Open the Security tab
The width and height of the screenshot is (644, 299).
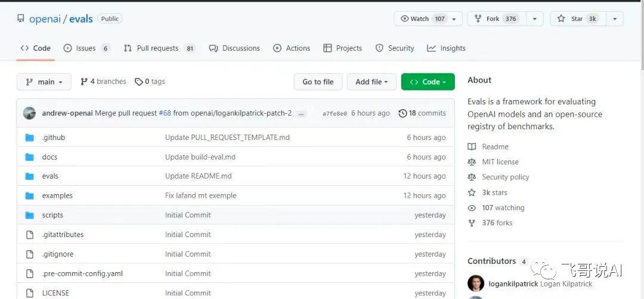(395, 48)
